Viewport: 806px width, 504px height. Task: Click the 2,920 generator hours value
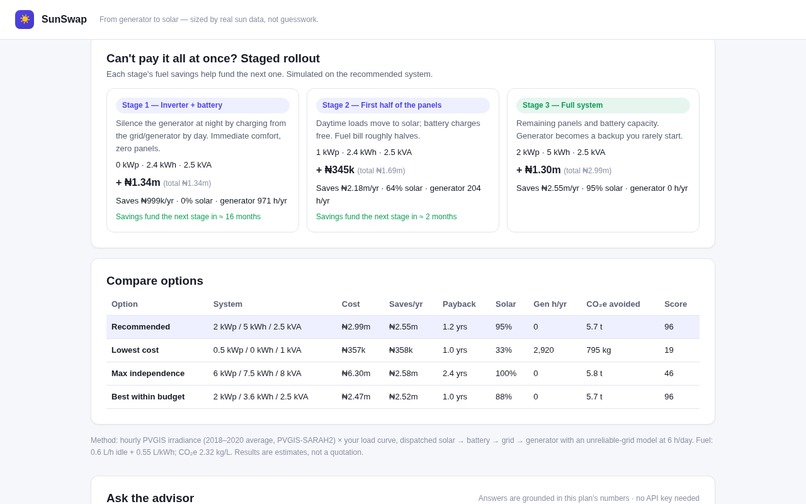544,350
